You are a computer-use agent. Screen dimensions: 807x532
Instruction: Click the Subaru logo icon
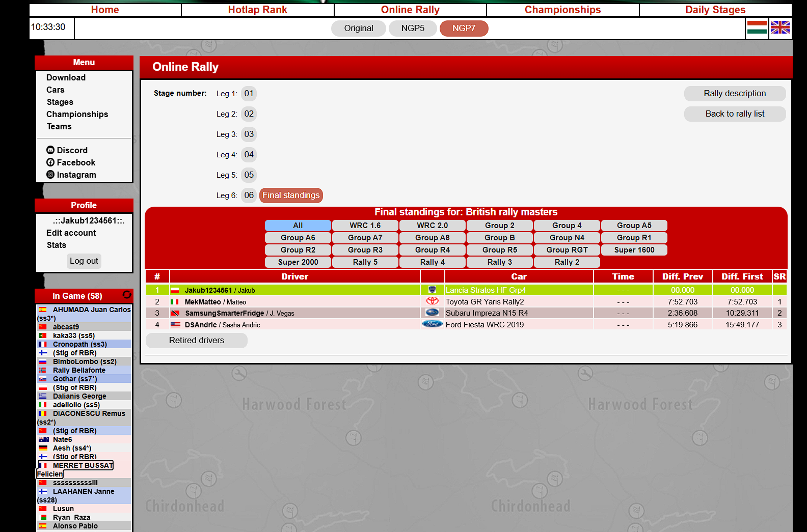pos(432,313)
